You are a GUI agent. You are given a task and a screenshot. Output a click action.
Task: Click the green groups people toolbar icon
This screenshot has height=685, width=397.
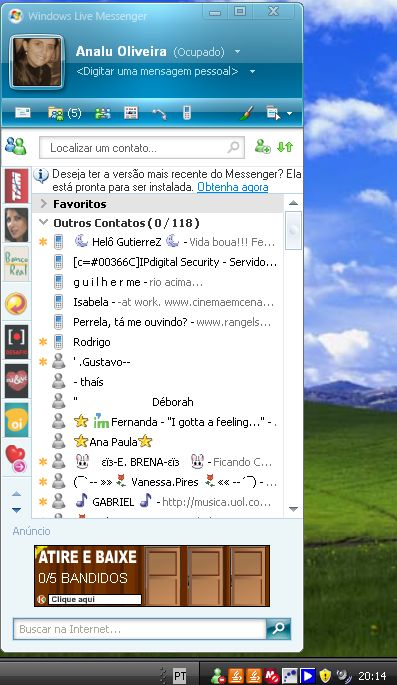pos(103,114)
